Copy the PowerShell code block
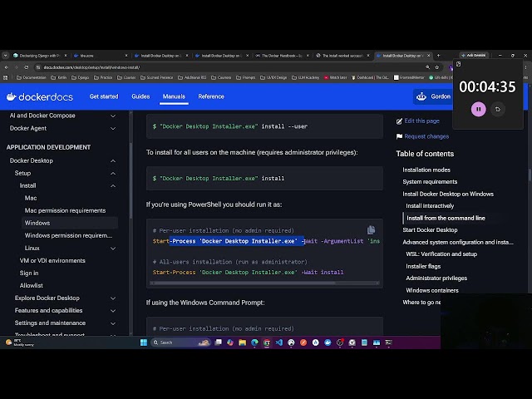532x399 pixels. pyautogui.click(x=371, y=230)
